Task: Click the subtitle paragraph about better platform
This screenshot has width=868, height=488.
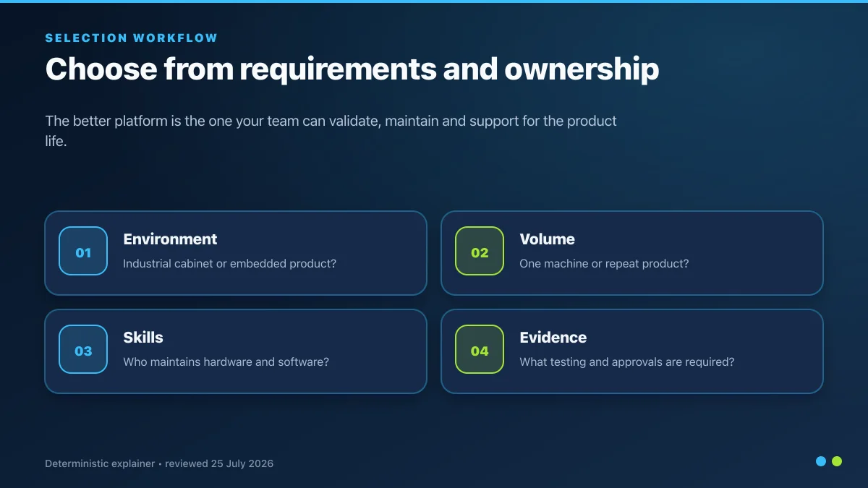Action: [x=331, y=131]
